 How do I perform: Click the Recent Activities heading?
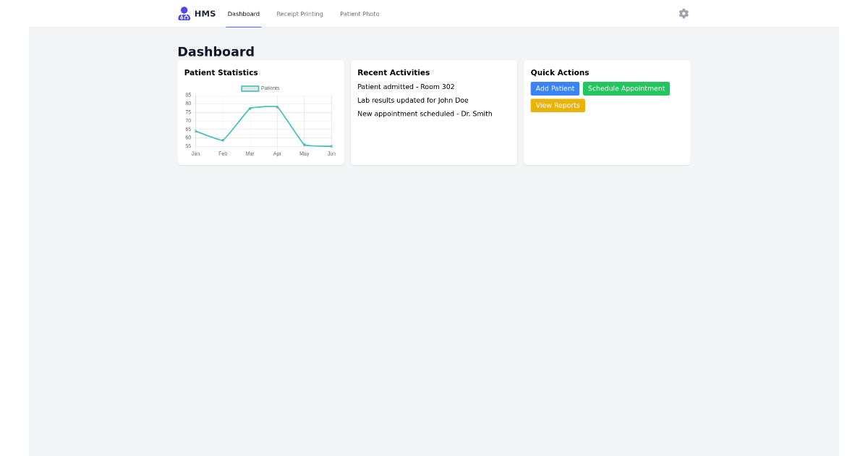pyautogui.click(x=393, y=72)
